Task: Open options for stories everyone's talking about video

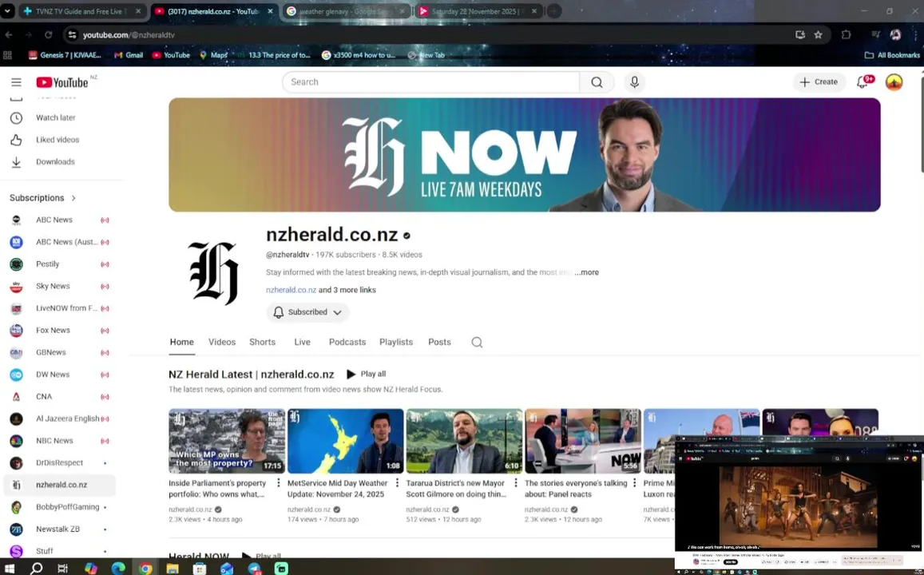Action: pyautogui.click(x=635, y=483)
